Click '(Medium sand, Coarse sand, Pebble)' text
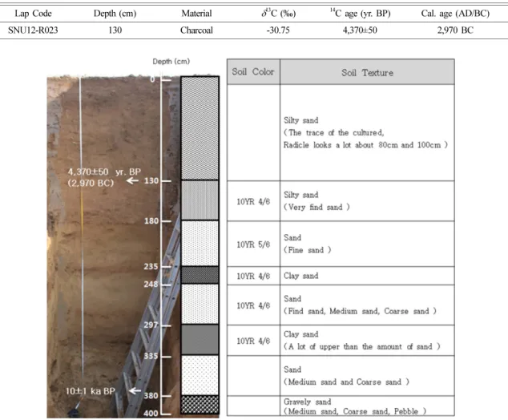This screenshot has width=508, height=420. [x=355, y=411]
